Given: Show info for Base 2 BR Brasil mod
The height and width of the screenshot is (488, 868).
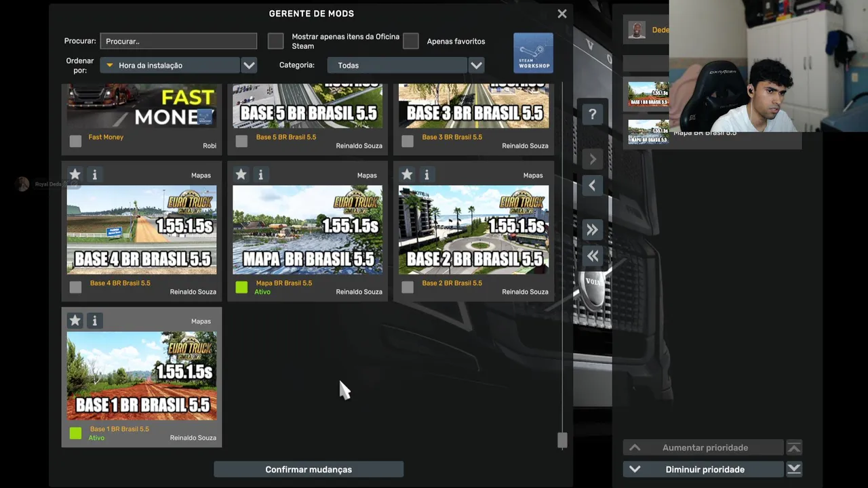Looking at the screenshot, I should 427,175.
